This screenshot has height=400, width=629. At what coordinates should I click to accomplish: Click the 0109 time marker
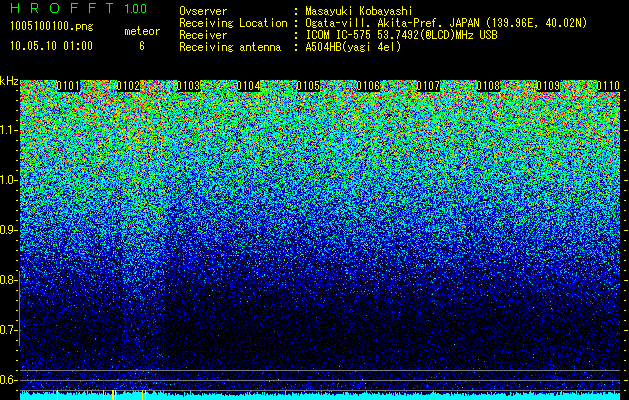(x=548, y=86)
